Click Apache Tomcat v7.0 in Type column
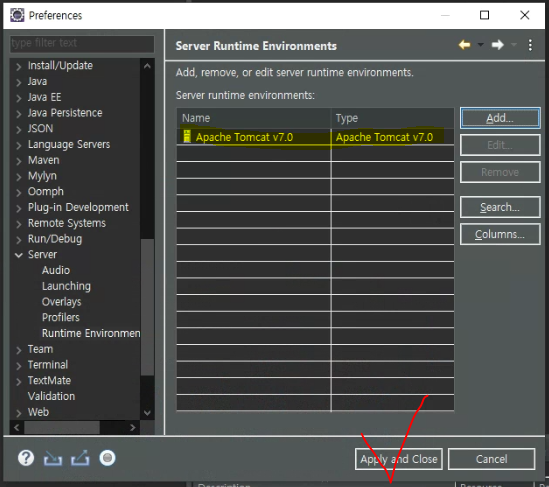The width and height of the screenshot is (549, 487). 384,137
